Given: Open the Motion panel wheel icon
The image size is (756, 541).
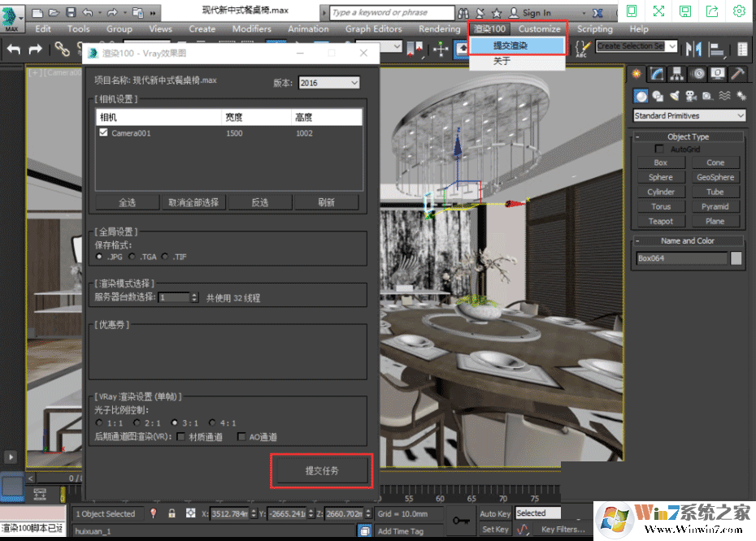Looking at the screenshot, I should coord(697,73).
